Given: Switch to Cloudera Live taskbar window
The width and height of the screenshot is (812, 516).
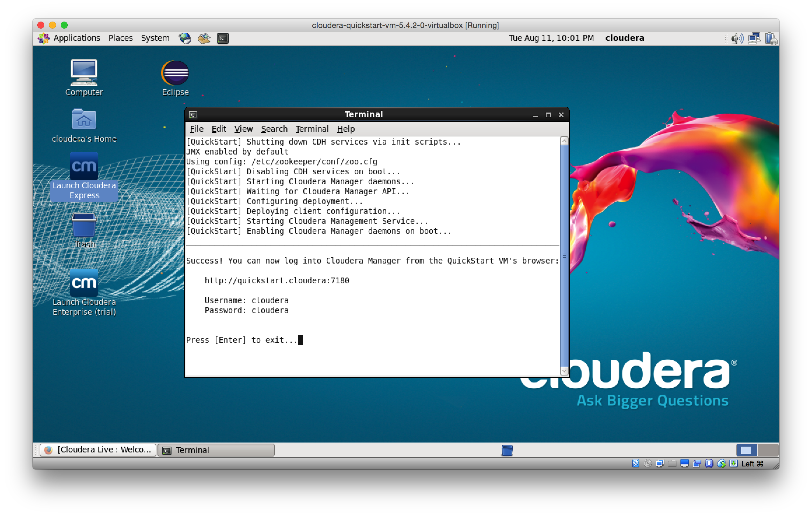Looking at the screenshot, I should click(x=98, y=450).
